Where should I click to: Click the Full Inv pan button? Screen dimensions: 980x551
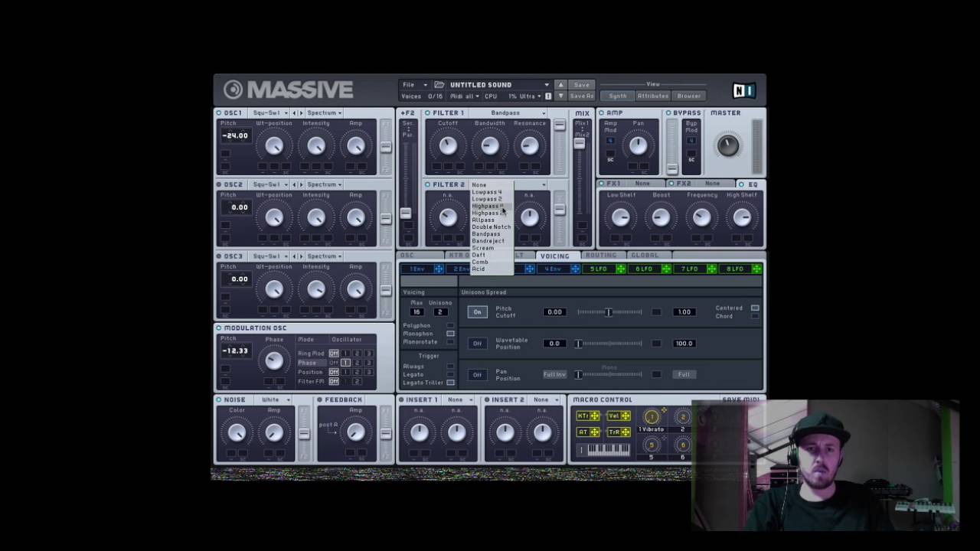pyautogui.click(x=554, y=375)
